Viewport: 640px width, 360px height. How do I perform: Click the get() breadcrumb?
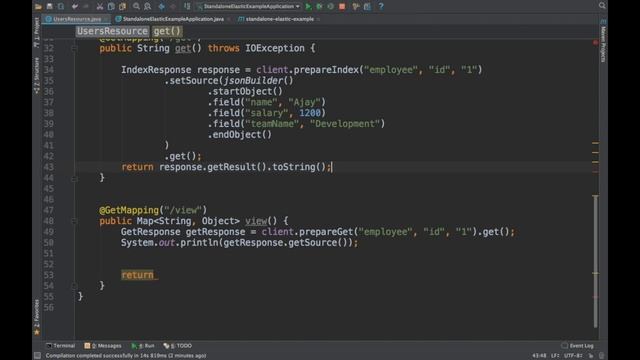[167, 31]
